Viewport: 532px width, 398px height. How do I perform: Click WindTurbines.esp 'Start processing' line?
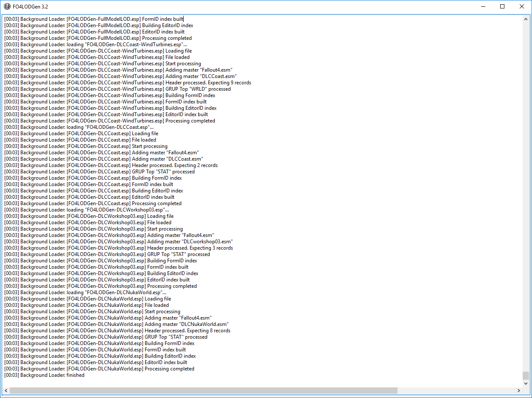click(103, 64)
